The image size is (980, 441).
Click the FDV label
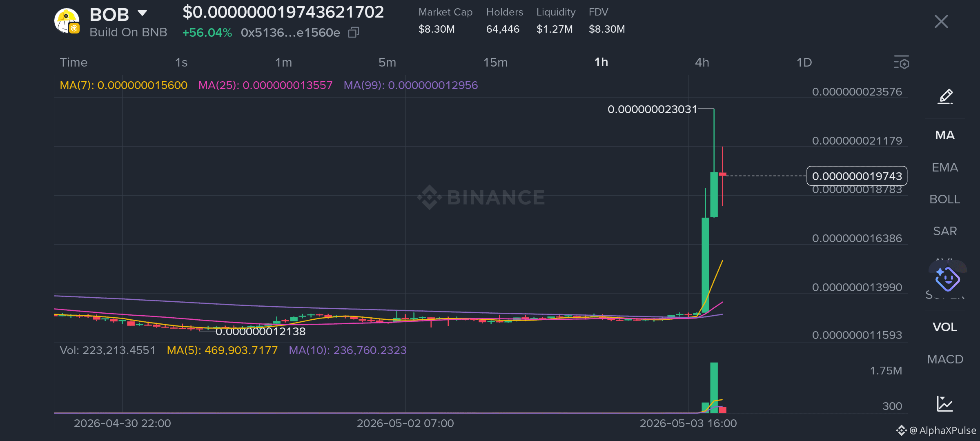tap(598, 12)
